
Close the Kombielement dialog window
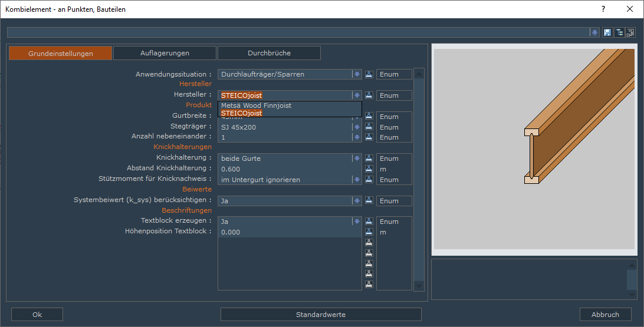(x=630, y=9)
